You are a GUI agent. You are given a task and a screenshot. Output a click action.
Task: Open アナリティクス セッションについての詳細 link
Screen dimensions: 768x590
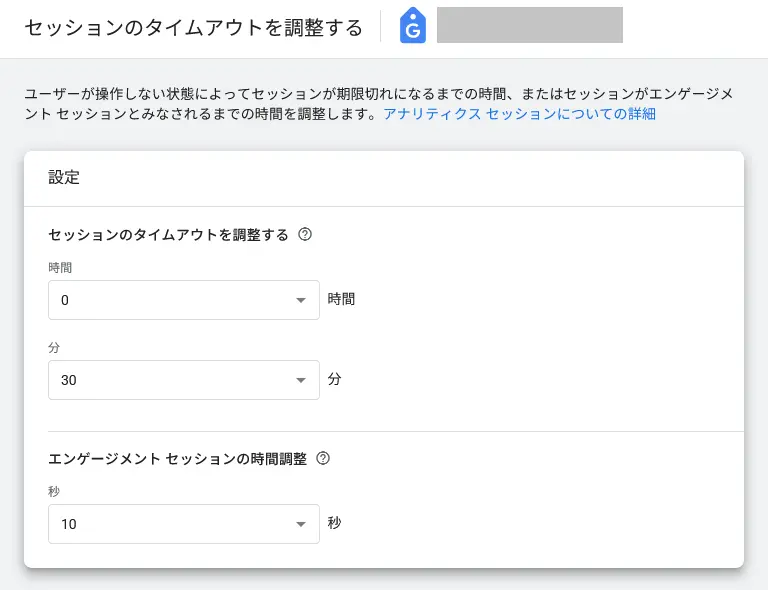[x=519, y=114]
